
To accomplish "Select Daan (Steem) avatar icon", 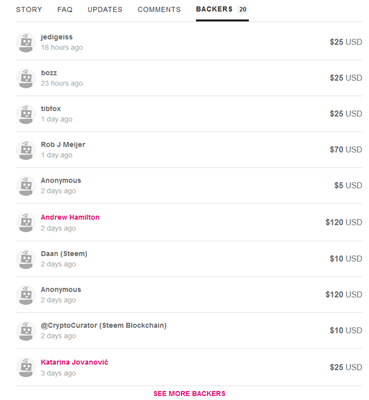I will click(x=26, y=259).
